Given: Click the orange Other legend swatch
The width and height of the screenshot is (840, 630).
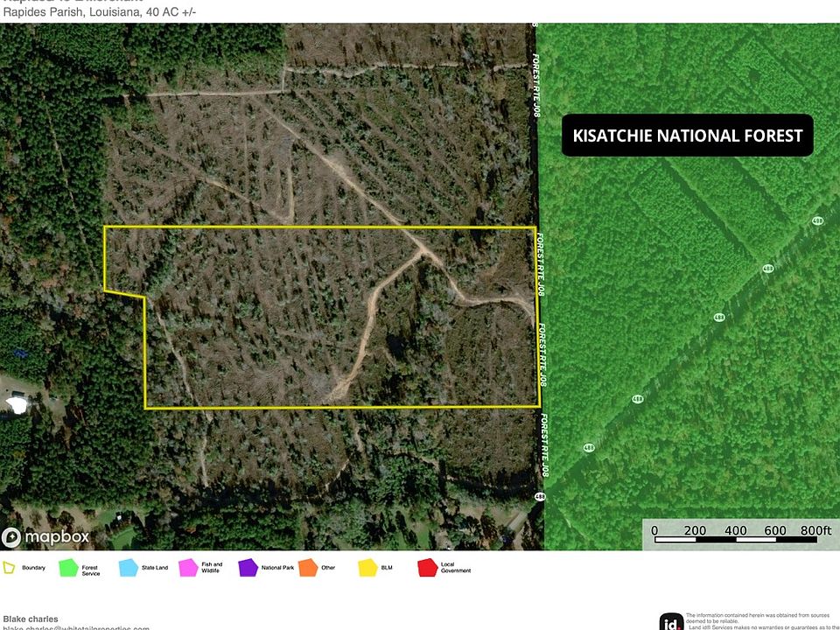Looking at the screenshot, I should pos(308,568).
